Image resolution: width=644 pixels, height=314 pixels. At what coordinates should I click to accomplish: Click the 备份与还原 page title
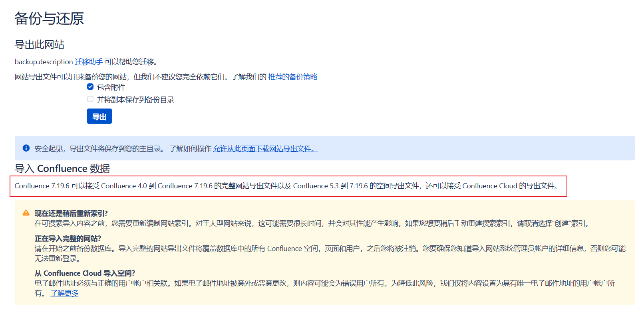click(49, 19)
